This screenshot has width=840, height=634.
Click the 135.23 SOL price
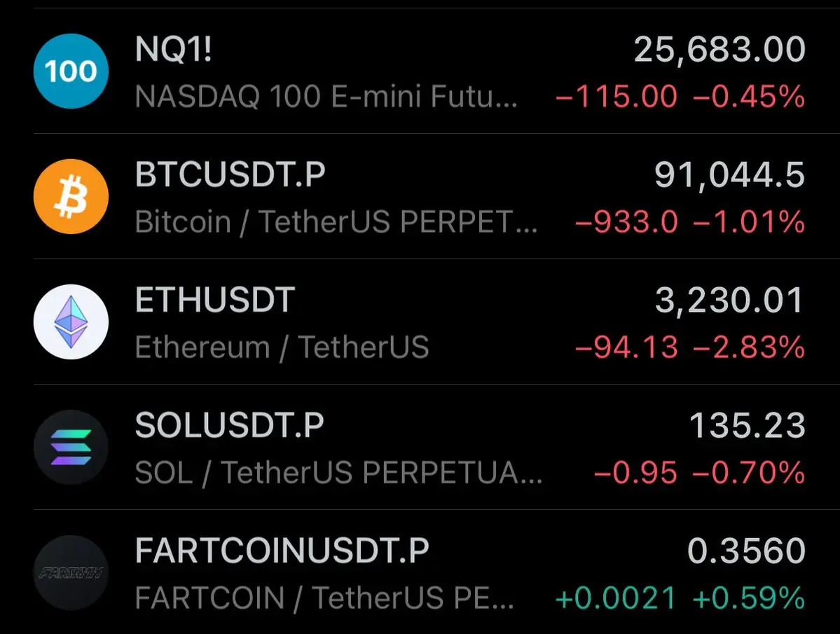click(748, 426)
